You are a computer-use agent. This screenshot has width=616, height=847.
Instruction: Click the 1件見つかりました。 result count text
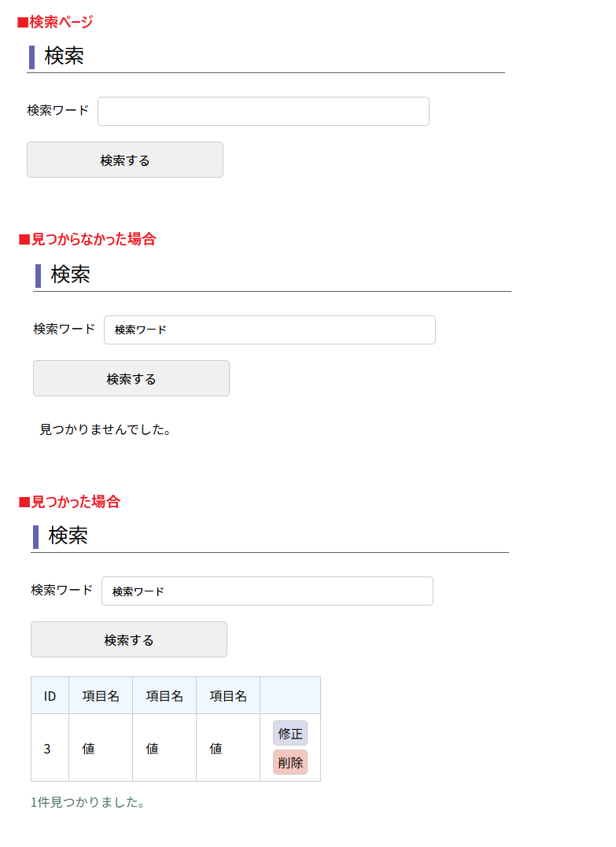87,802
